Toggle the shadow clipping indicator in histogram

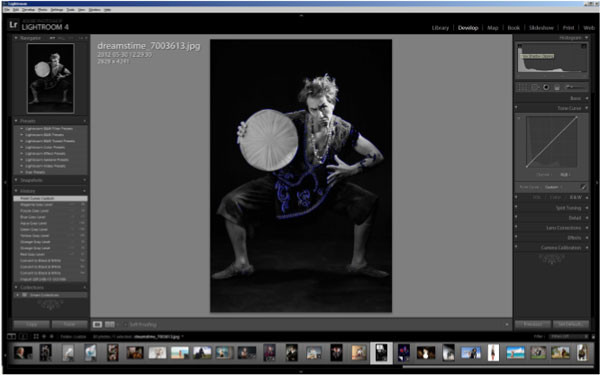[520, 46]
